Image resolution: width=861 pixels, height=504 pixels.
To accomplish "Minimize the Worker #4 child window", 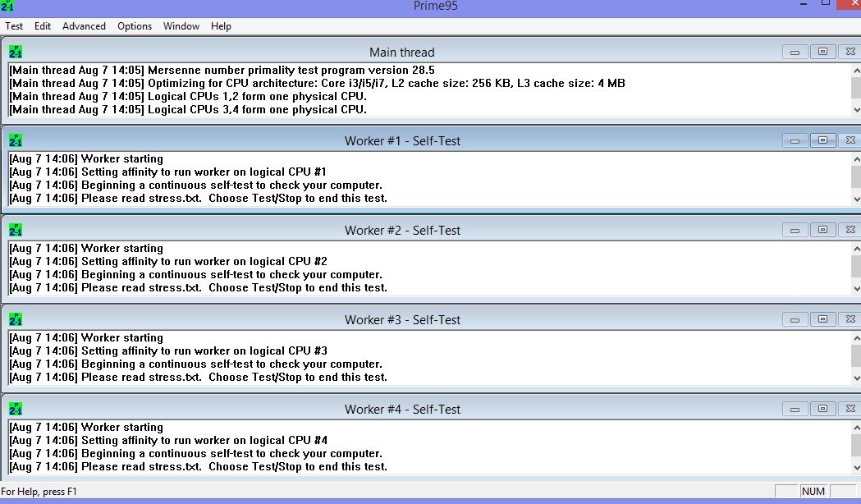I will 795,409.
